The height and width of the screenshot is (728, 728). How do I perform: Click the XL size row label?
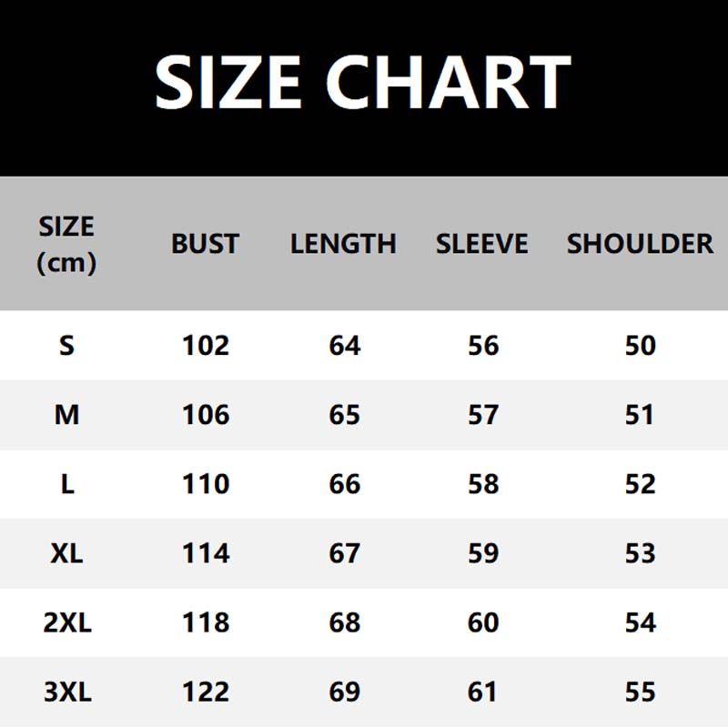pyautogui.click(x=66, y=553)
